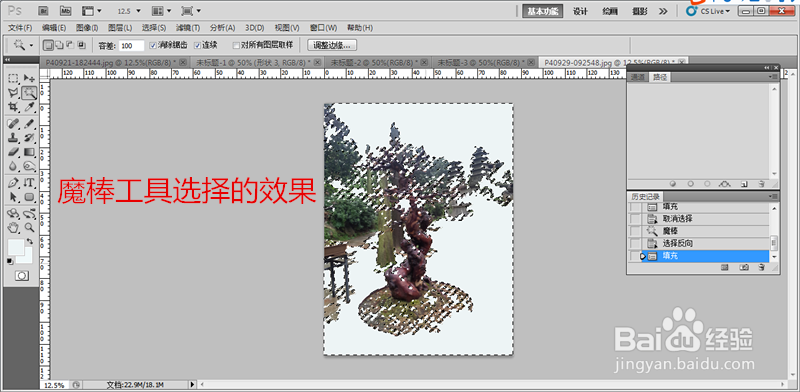Select the Rectangular Marquee tool
This screenshot has height=392, width=800.
tap(14, 78)
